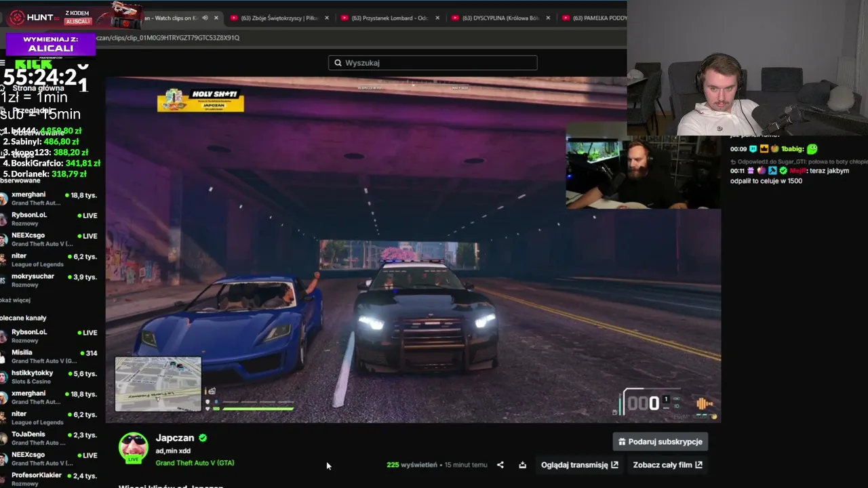
Task: Share the Japczan clip via share icon
Action: [x=500, y=465]
